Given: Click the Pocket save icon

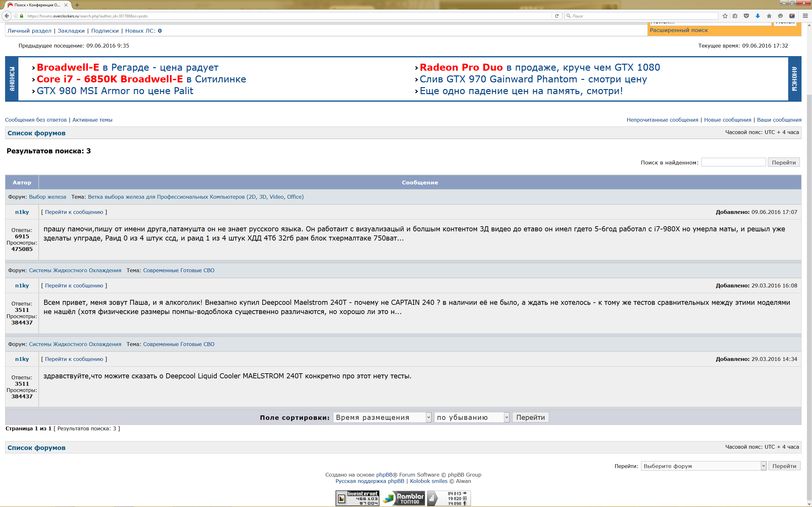Looking at the screenshot, I should [x=746, y=16].
